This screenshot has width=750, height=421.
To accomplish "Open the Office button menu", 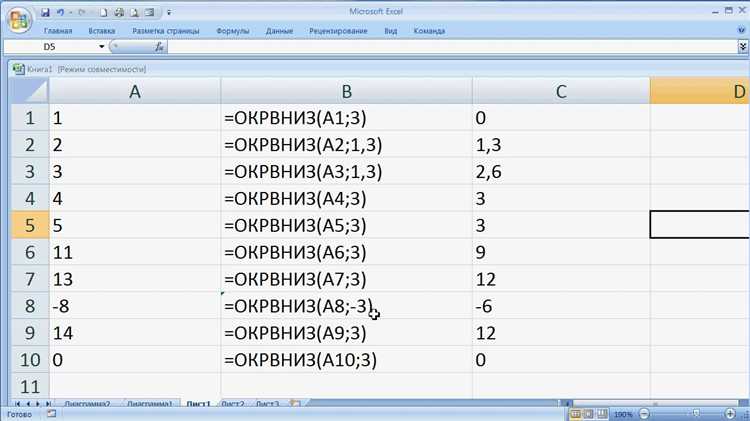I will pos(19,20).
